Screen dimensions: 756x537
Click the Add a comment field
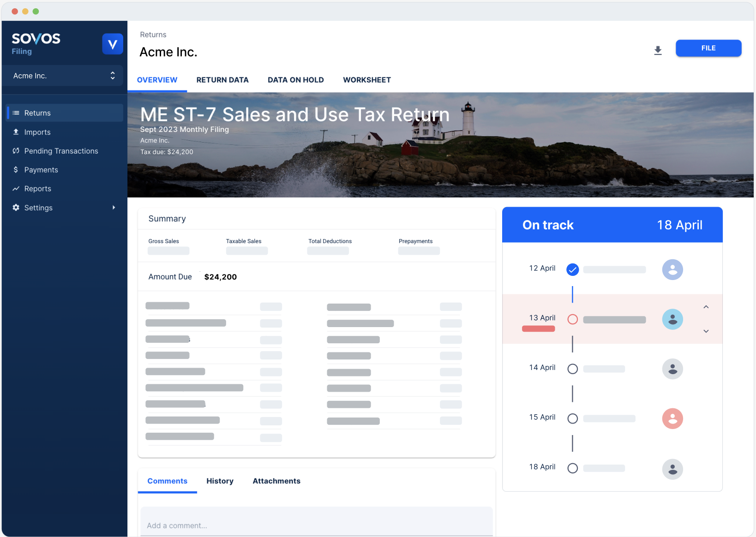316,525
